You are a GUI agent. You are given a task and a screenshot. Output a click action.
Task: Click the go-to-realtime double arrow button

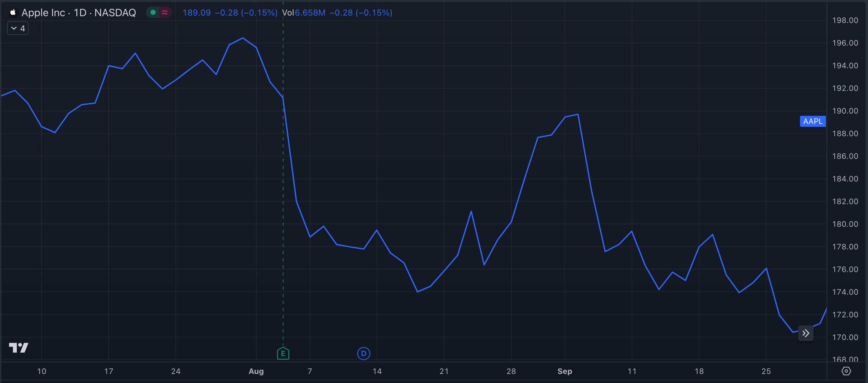click(806, 333)
